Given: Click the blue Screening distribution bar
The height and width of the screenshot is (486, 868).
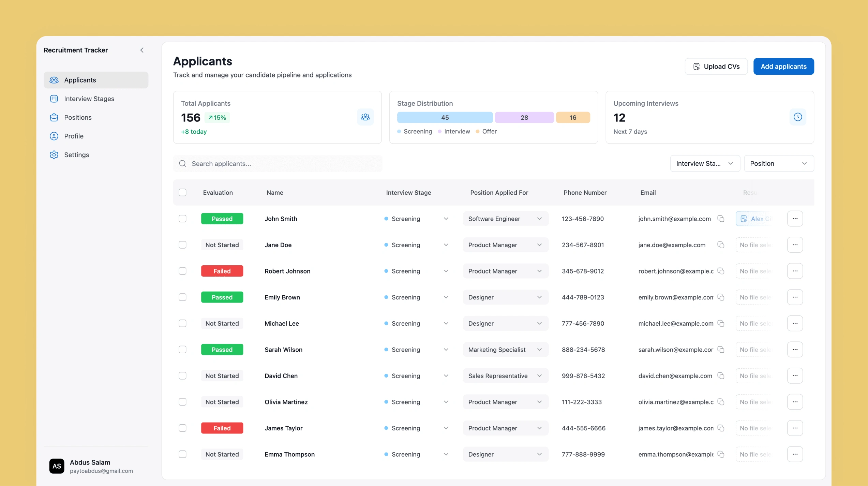Looking at the screenshot, I should tap(445, 117).
